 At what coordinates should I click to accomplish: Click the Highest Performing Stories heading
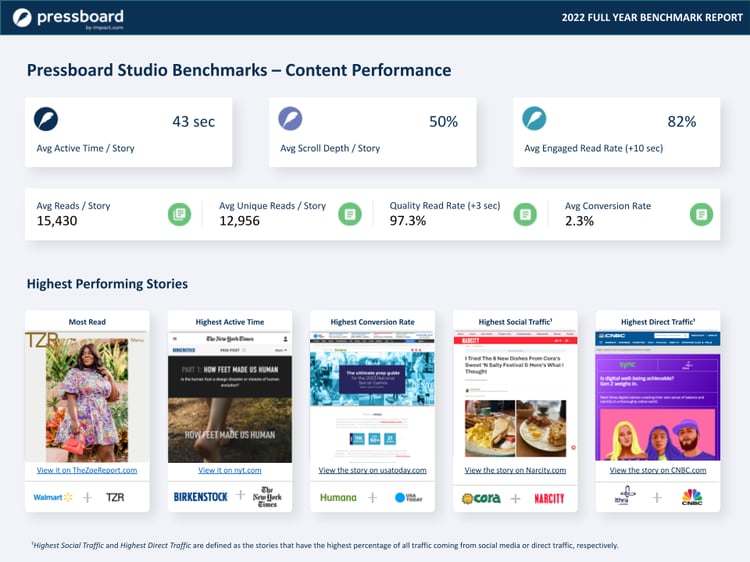tap(107, 284)
